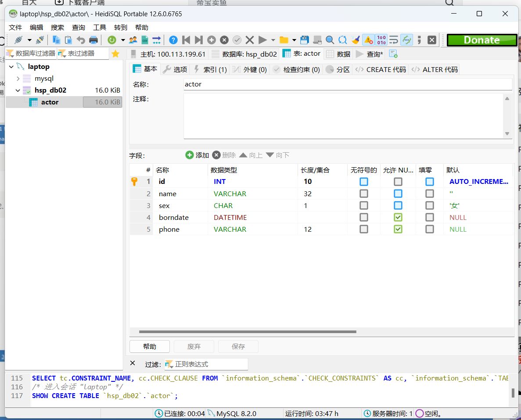521x420 pixels.
Task: Enable unsigned checkbox for id field
Action: click(363, 182)
